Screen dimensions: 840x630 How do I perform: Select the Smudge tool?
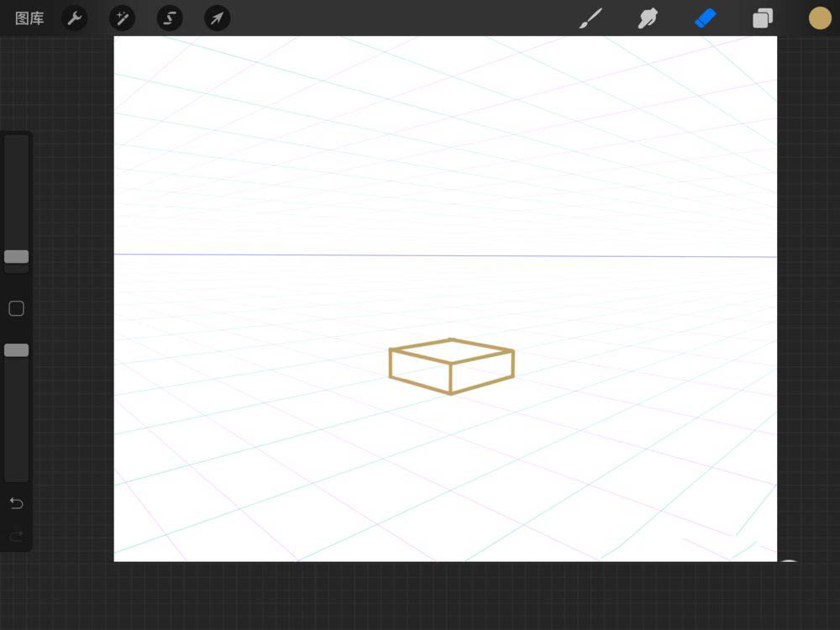click(648, 18)
